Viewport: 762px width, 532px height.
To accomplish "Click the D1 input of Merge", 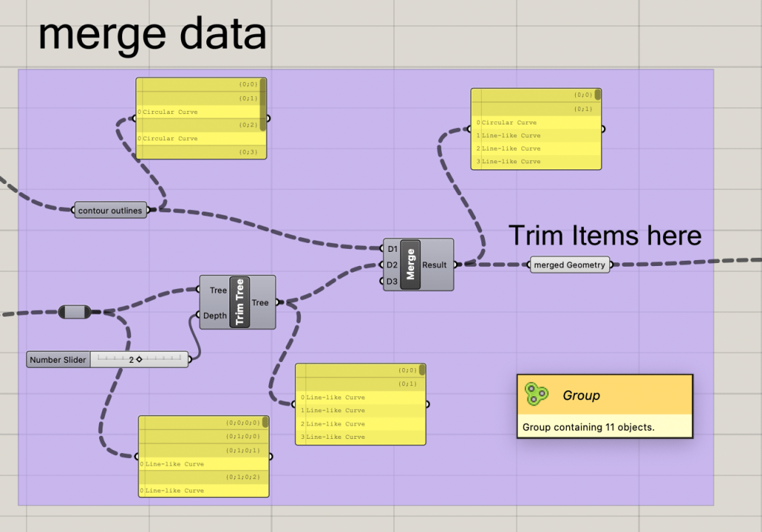I will (x=392, y=249).
